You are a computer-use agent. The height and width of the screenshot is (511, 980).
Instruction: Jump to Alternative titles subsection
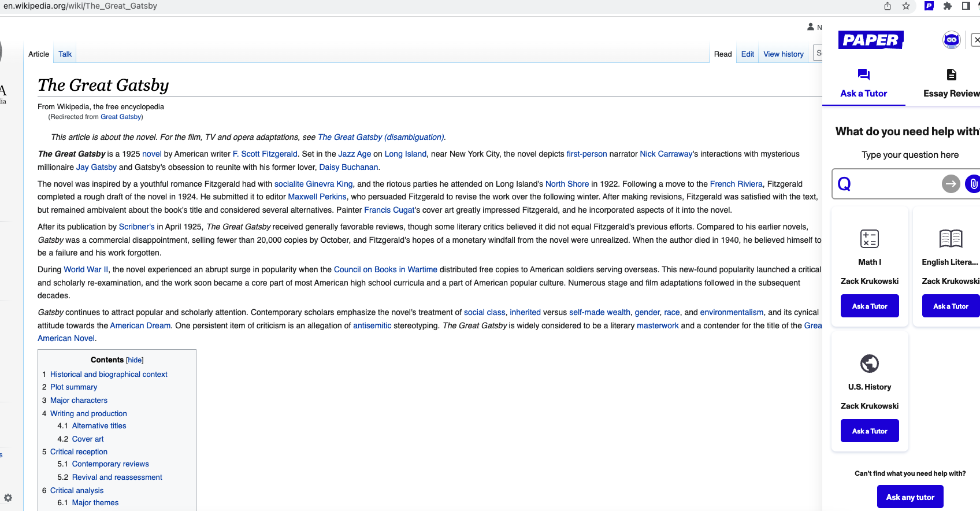(99, 426)
